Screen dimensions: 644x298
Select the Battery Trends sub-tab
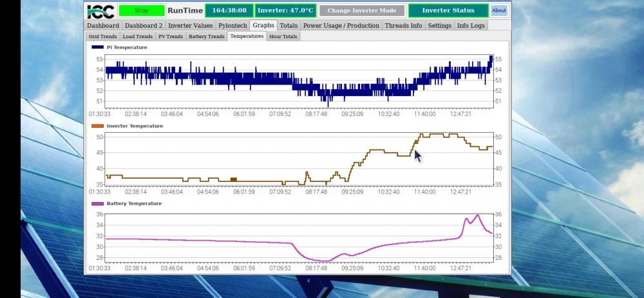tap(207, 36)
